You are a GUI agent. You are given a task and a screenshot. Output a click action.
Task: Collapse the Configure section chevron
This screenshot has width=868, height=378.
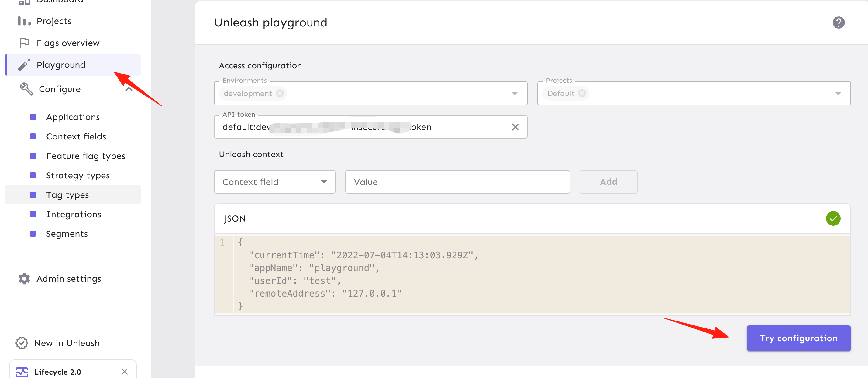[129, 89]
